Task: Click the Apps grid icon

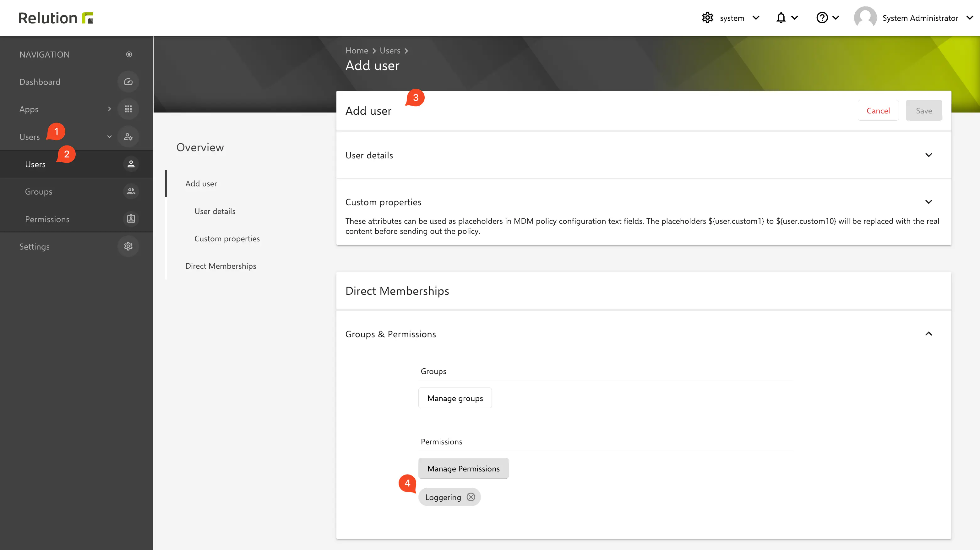Action: pyautogui.click(x=128, y=109)
